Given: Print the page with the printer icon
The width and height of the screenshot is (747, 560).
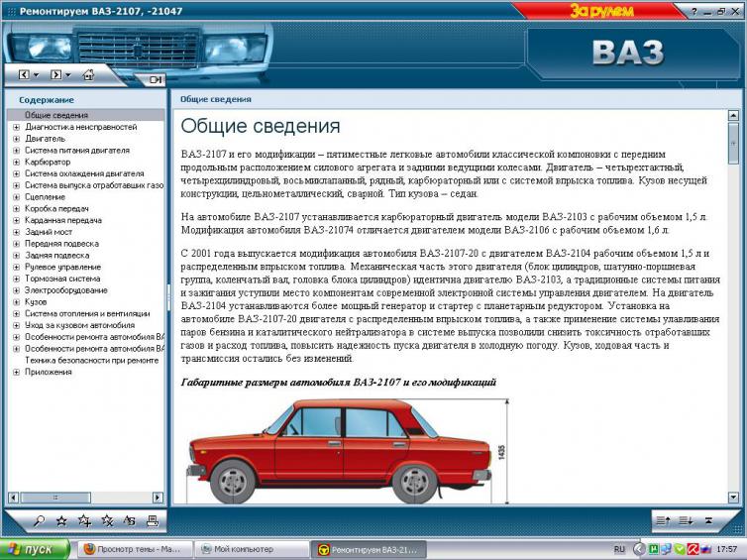Looking at the screenshot, I should click(x=153, y=520).
